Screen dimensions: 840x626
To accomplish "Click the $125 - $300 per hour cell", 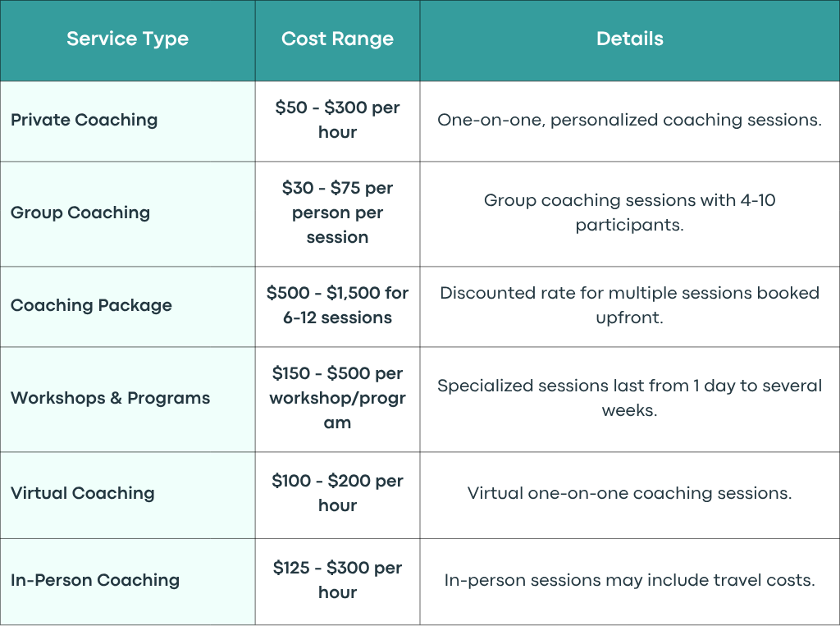I will [337, 580].
